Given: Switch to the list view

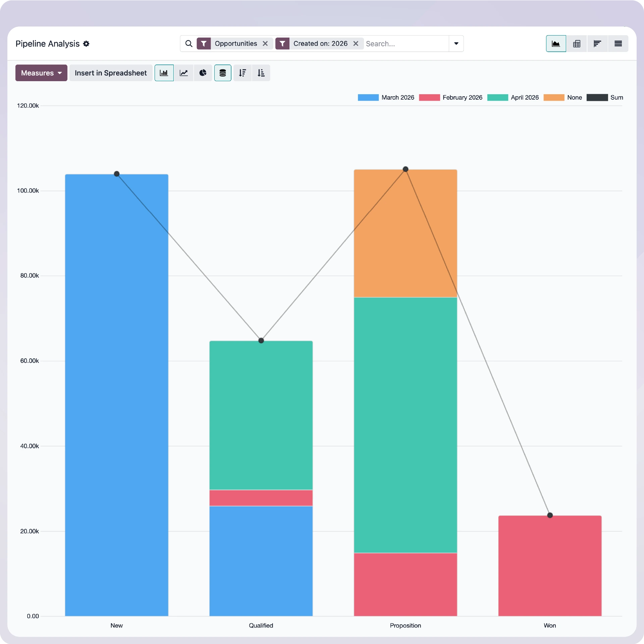Looking at the screenshot, I should coord(618,44).
